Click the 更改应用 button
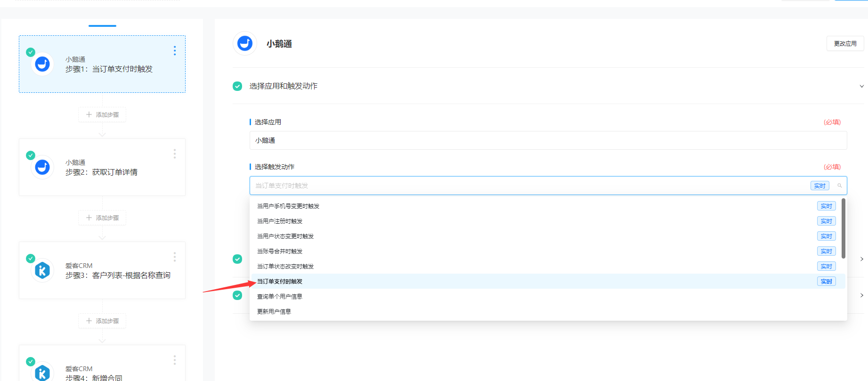The width and height of the screenshot is (868, 381). click(x=845, y=43)
